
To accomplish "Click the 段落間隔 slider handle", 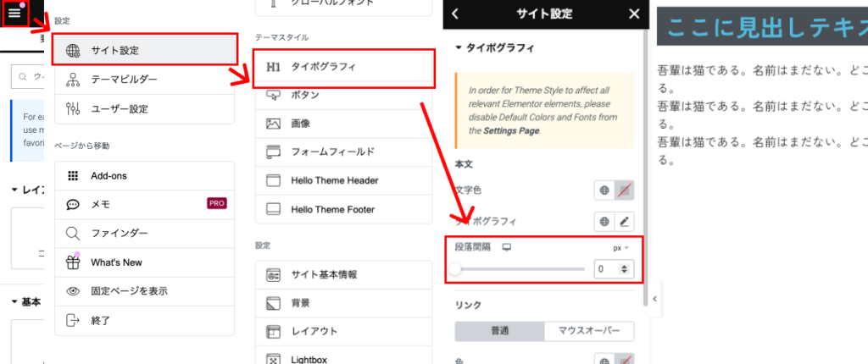I will (x=456, y=269).
